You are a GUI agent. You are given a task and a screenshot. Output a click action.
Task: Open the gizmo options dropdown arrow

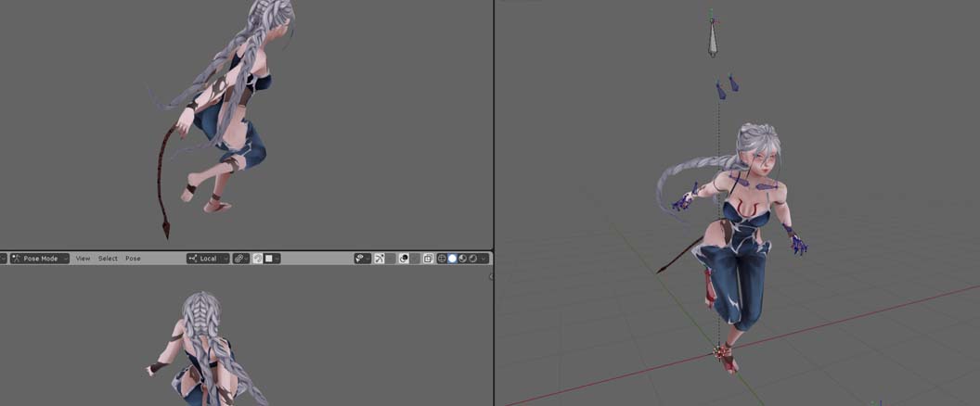click(x=391, y=259)
